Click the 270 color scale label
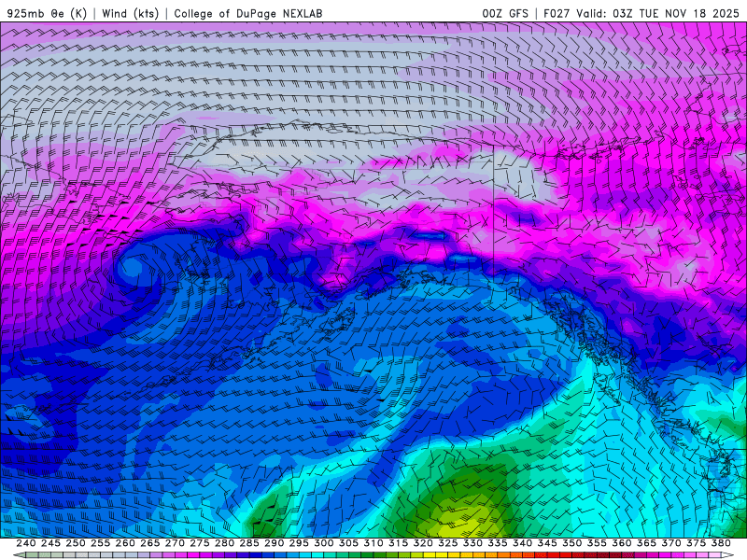This screenshot has height=560, width=747. point(175,543)
